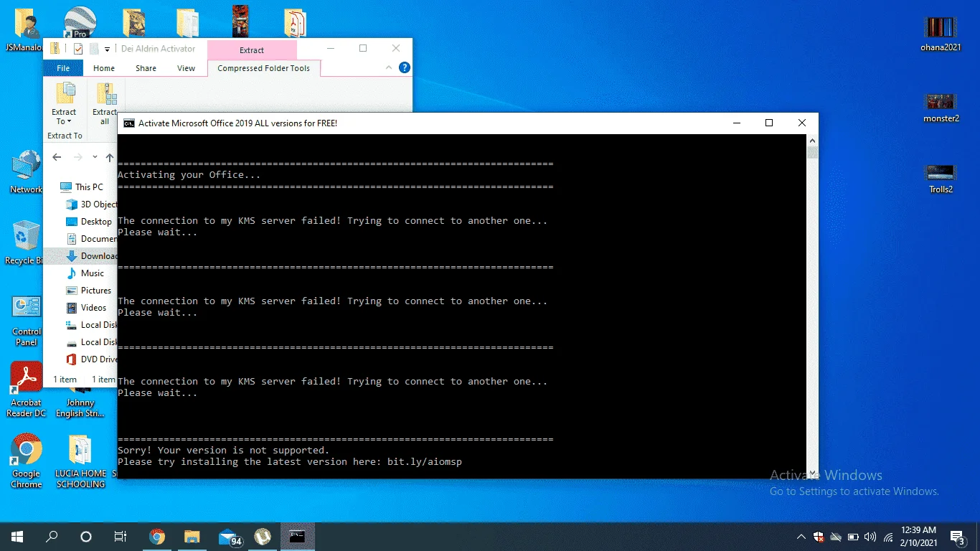
Task: Open the Network desktop icon
Action: [x=26, y=172]
